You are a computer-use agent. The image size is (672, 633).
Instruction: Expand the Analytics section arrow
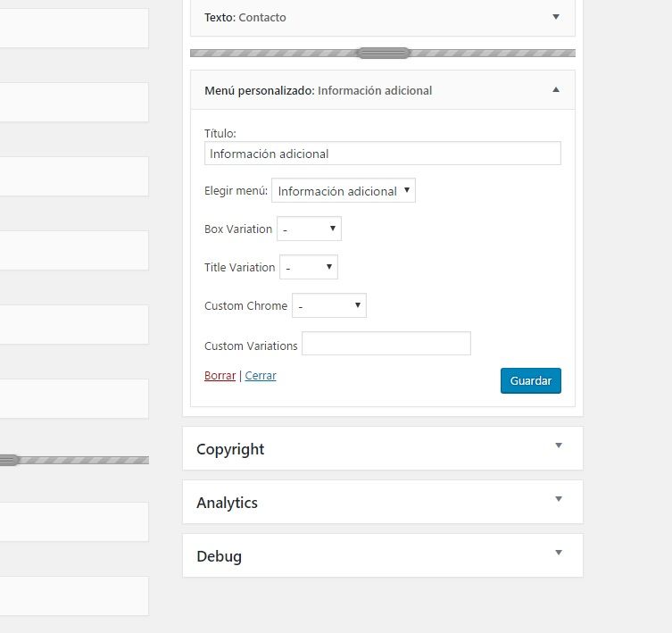tap(559, 499)
